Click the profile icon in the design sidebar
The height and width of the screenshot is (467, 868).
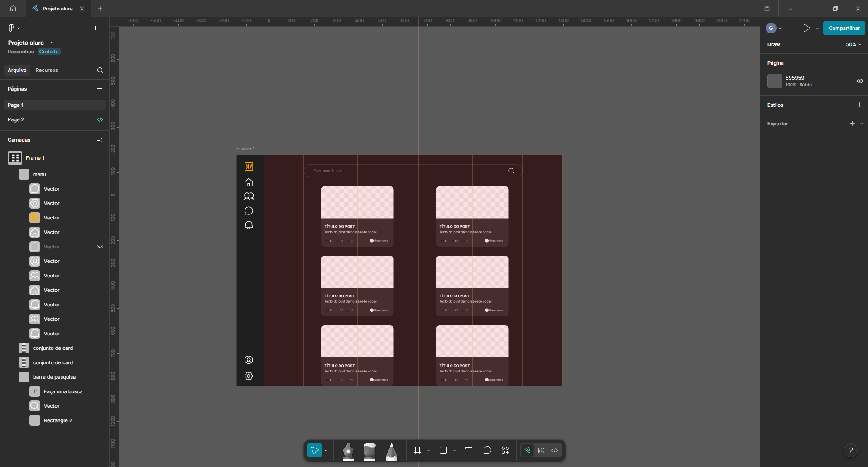tap(249, 360)
